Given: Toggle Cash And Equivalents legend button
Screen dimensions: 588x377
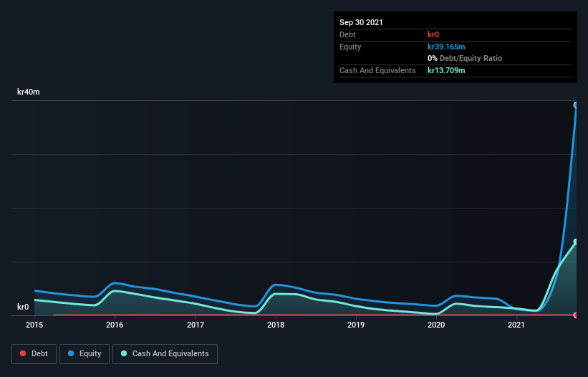Looking at the screenshot, I should click(x=165, y=354).
